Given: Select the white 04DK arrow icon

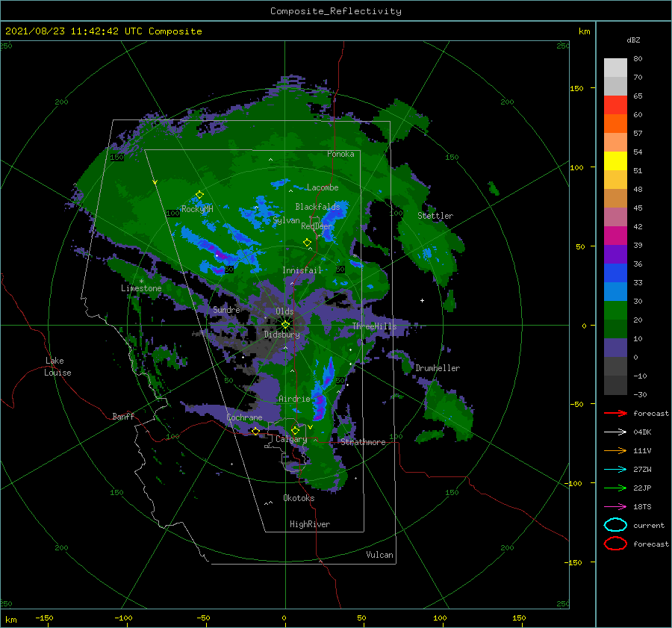Looking at the screenshot, I should pos(615,432).
